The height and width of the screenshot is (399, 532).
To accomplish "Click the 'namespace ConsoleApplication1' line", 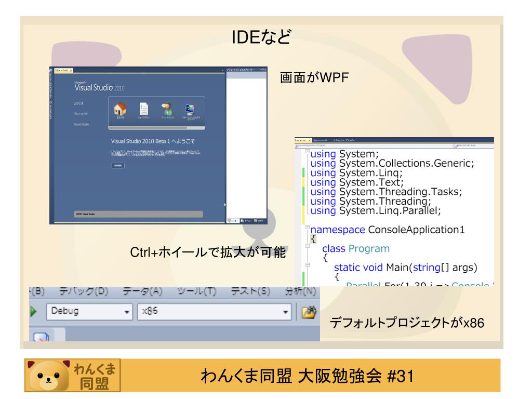I will [388, 230].
